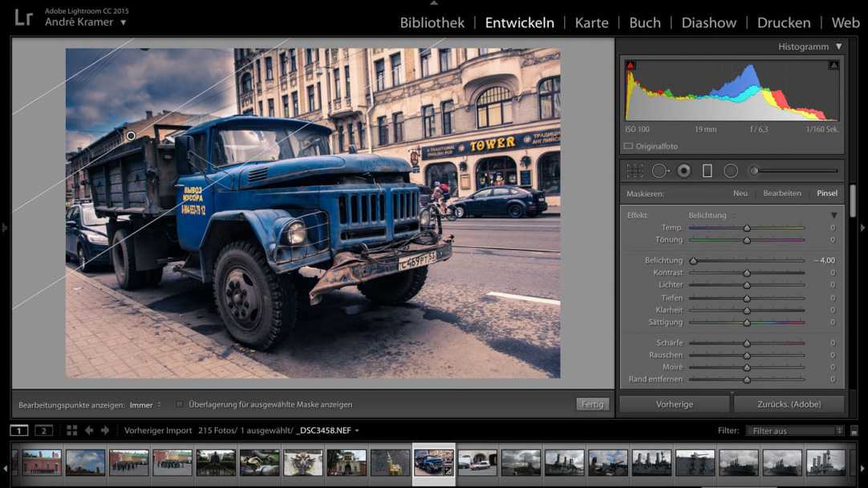Toggle shadow clipping indicator in histogram
This screenshot has height=488, width=868.
630,65
